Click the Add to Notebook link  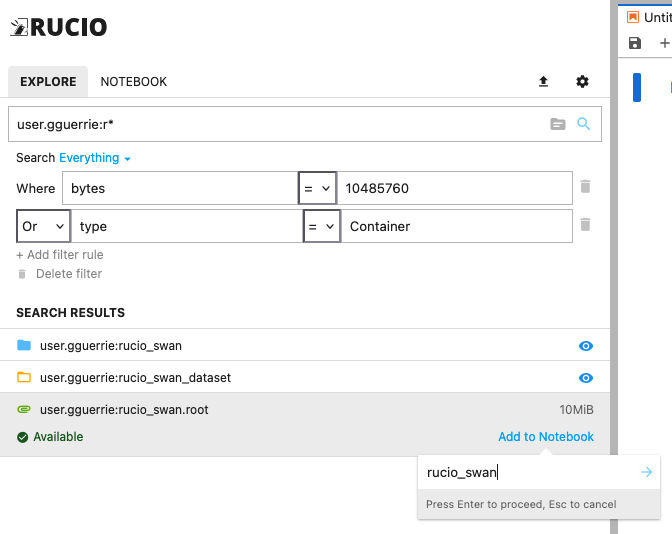(545, 437)
